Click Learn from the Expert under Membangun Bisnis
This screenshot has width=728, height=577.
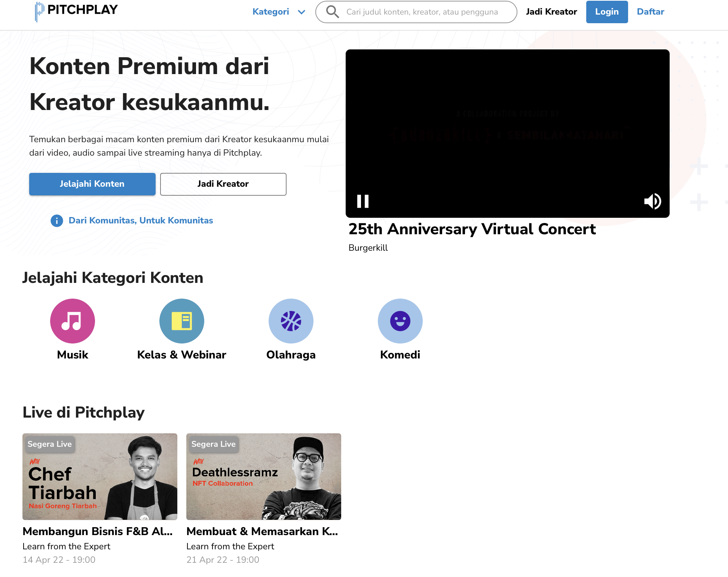click(67, 546)
